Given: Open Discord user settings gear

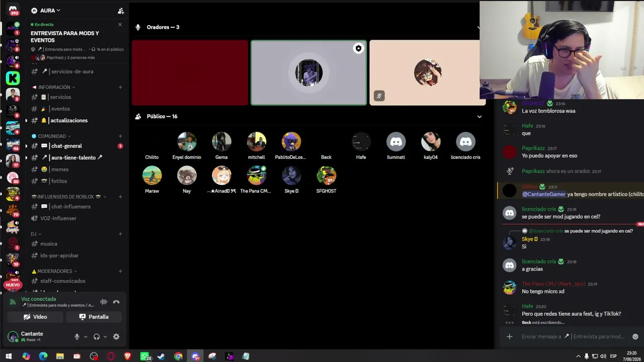Looking at the screenshot, I should [x=116, y=337].
